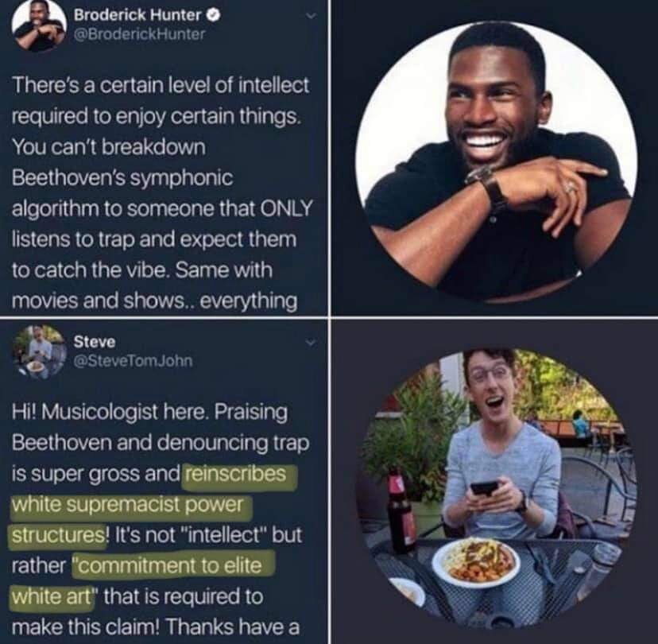Click the blue verified badge beside Broderick Hunter
The image size is (658, 644).
tap(214, 16)
